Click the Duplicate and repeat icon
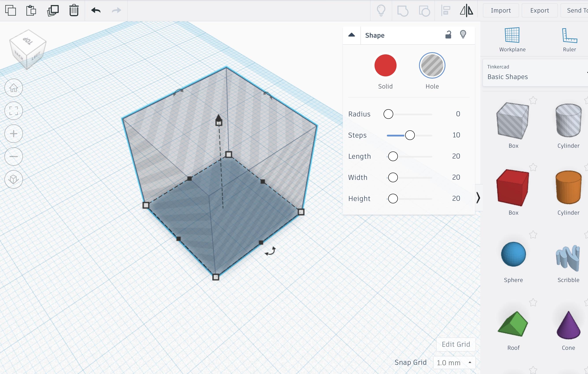The image size is (588, 374). coord(53,11)
